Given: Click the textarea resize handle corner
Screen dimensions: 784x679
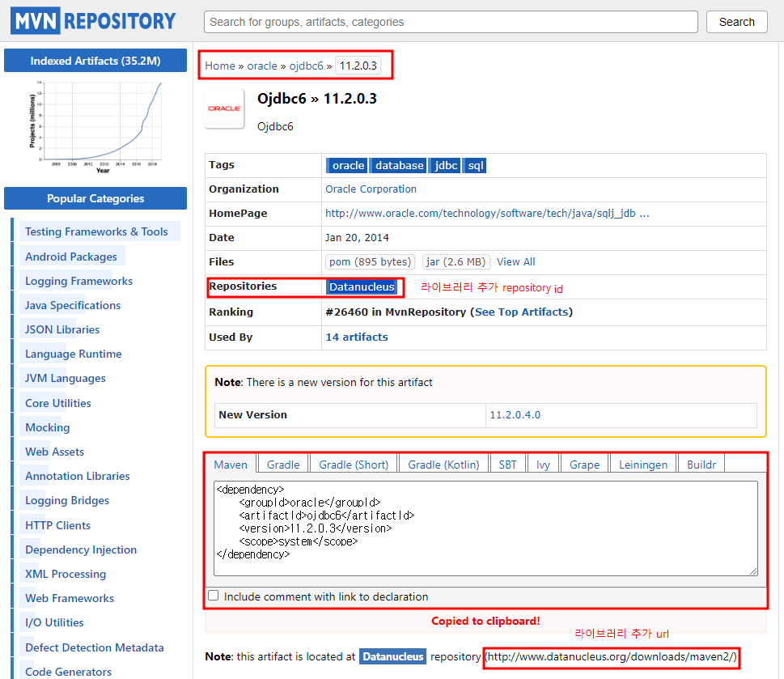Looking at the screenshot, I should (753, 571).
